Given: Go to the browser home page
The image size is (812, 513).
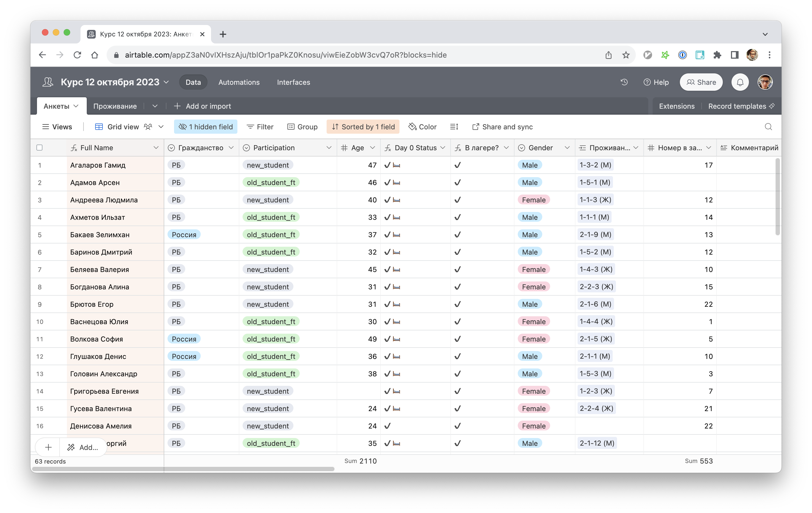Looking at the screenshot, I should pyautogui.click(x=95, y=55).
